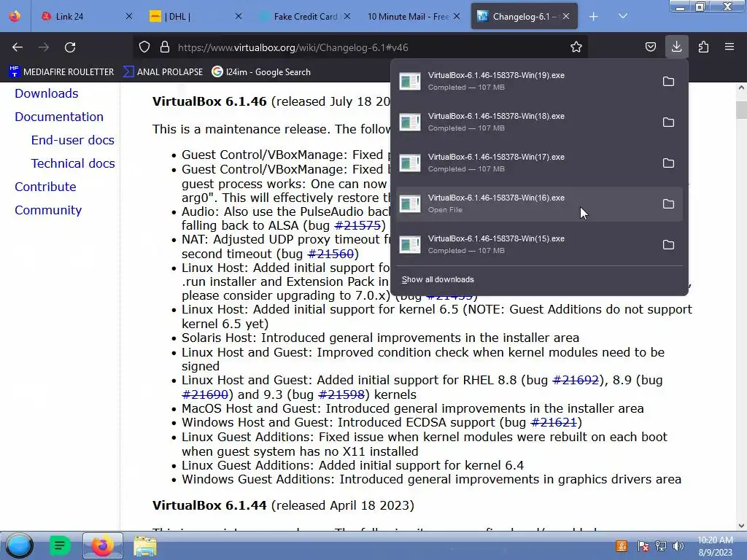
Task: Open the Action Center flag tray icon
Action: point(643,546)
